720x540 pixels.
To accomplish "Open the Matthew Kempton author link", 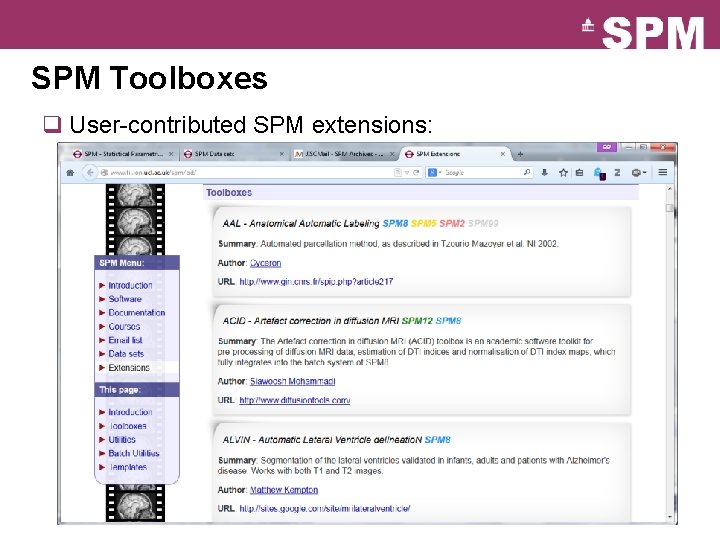I will pos(284,490).
